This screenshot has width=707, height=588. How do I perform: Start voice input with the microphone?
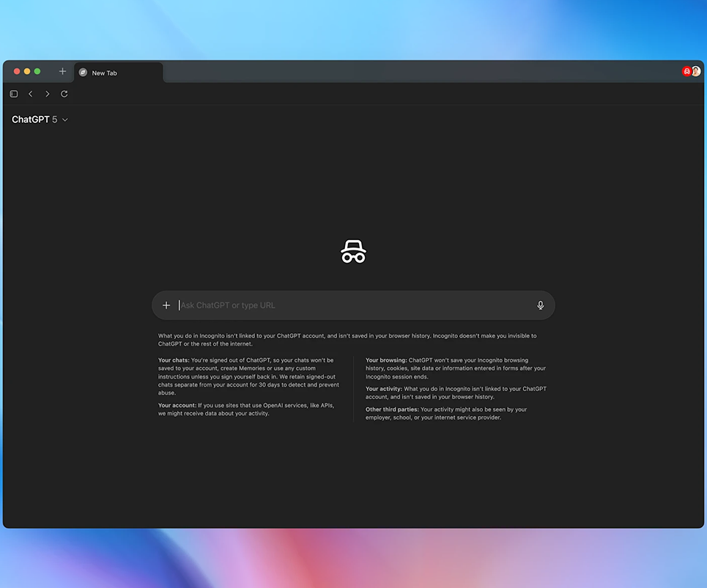click(541, 305)
